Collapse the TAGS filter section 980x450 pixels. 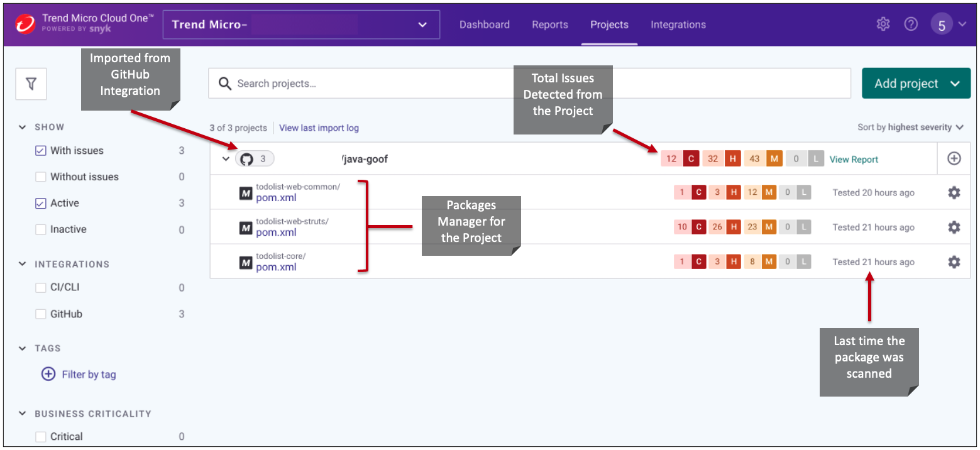coord(23,348)
